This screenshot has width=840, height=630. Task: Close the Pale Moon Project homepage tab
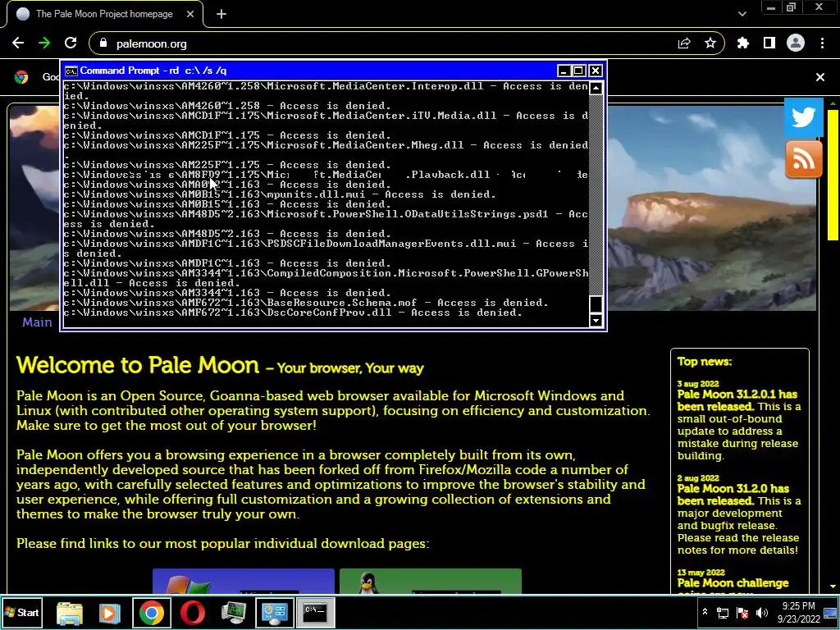(x=190, y=15)
